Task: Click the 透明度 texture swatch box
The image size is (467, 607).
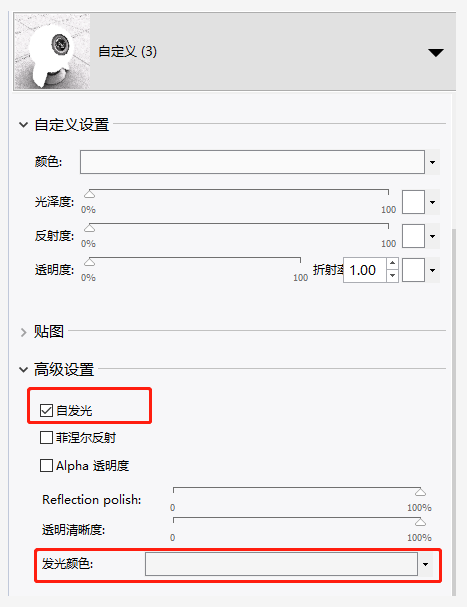Action: click(x=414, y=270)
